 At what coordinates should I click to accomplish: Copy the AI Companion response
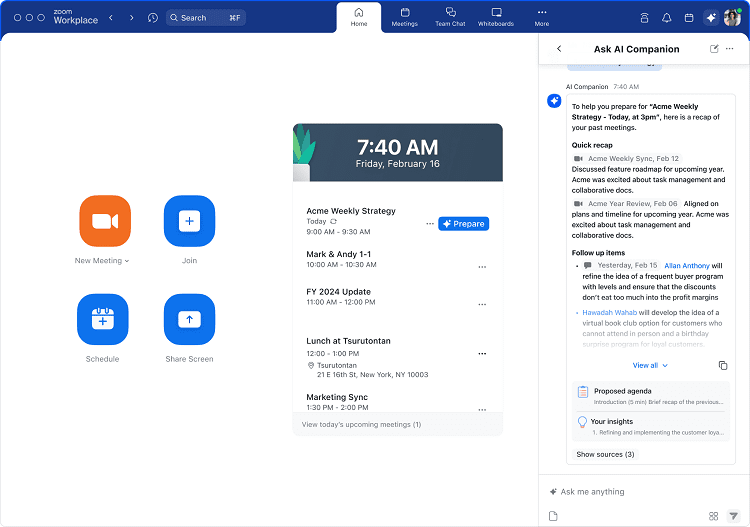723,366
